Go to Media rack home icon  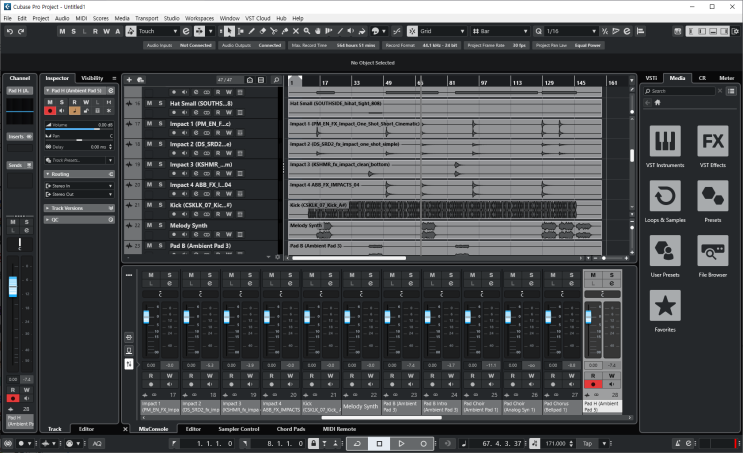658,102
